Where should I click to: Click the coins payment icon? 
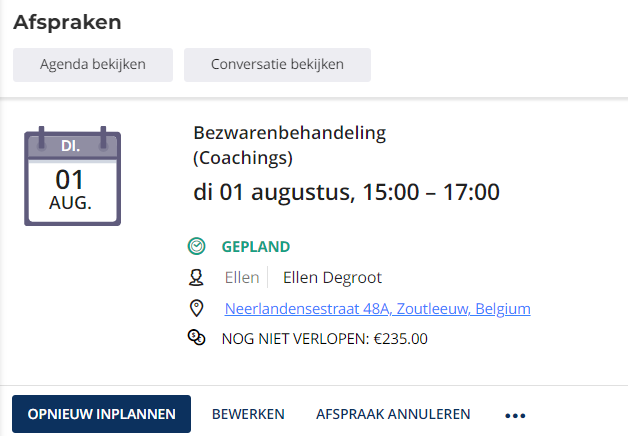[197, 338]
